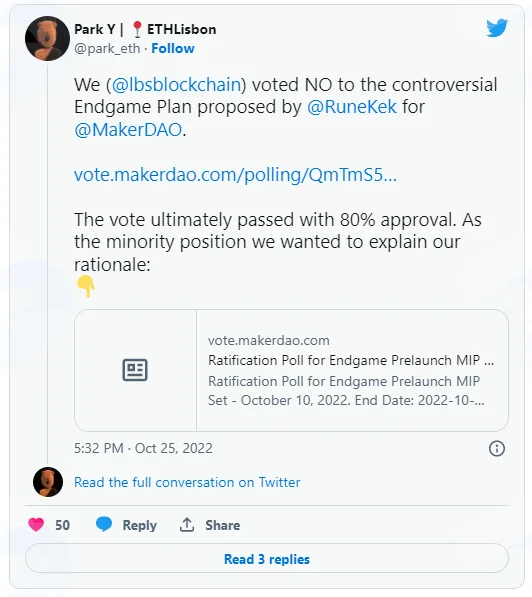
Task: Click the heart like icon
Action: click(x=36, y=525)
